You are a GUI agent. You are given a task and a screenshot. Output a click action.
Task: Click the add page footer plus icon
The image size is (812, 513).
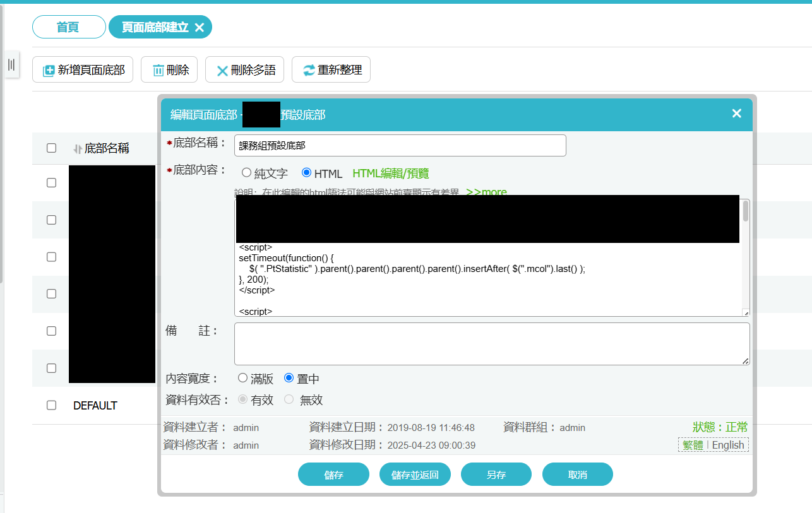(x=49, y=71)
